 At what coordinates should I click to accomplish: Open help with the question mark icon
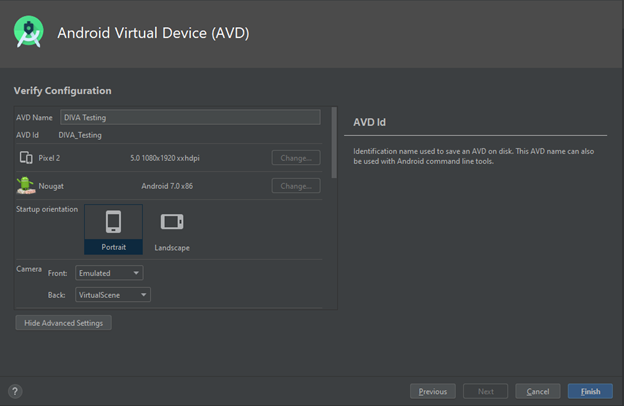click(15, 391)
